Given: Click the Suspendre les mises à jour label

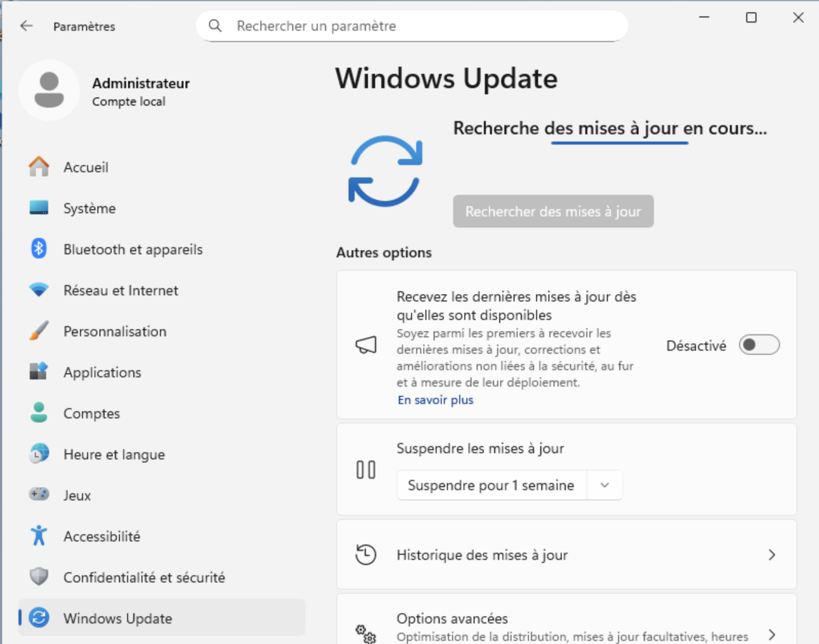Looking at the screenshot, I should (x=480, y=449).
